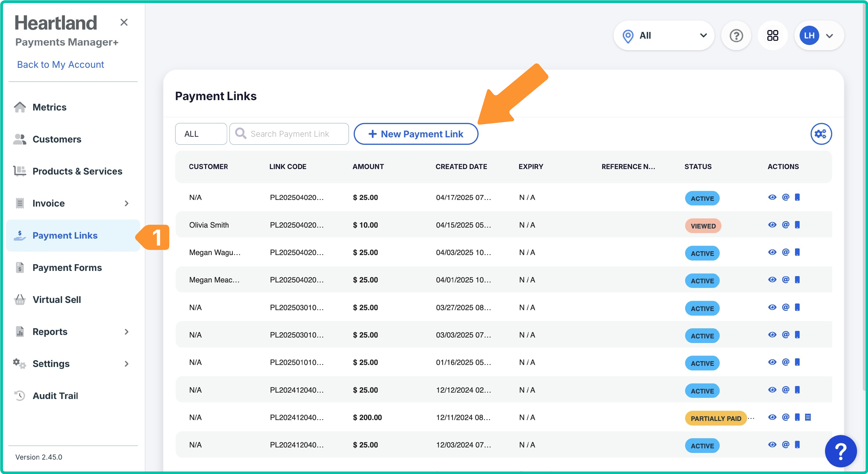Expand the user menu chevron
The height and width of the screenshot is (474, 868).
[830, 36]
